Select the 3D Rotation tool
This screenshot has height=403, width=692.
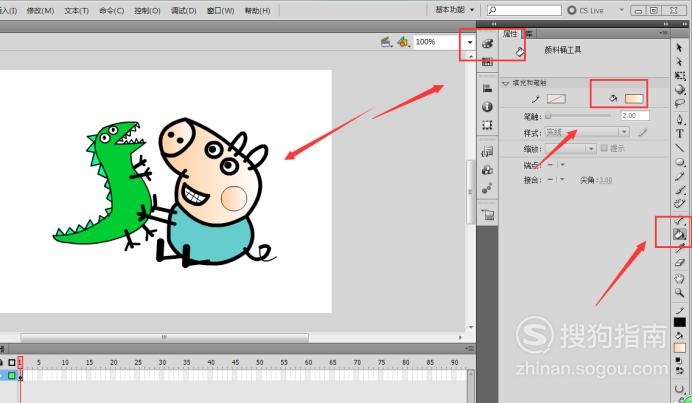pyautogui.click(x=680, y=90)
